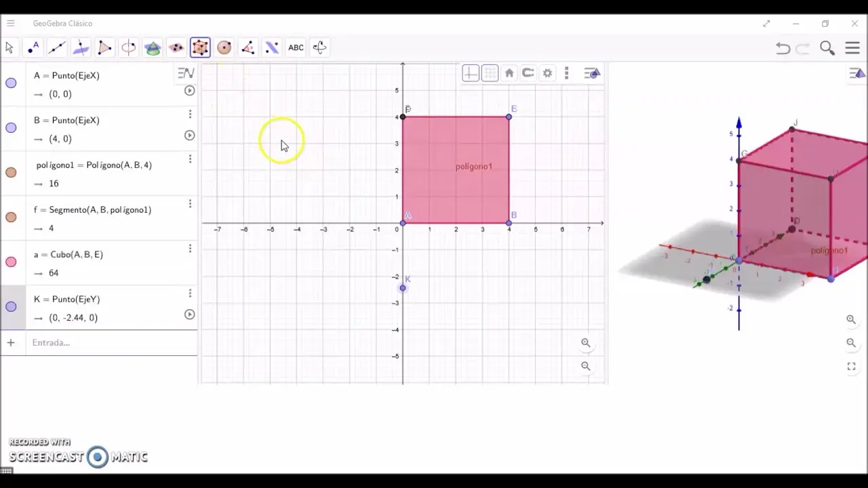Expand the definition of point B
The height and width of the screenshot is (488, 868).
point(189,136)
